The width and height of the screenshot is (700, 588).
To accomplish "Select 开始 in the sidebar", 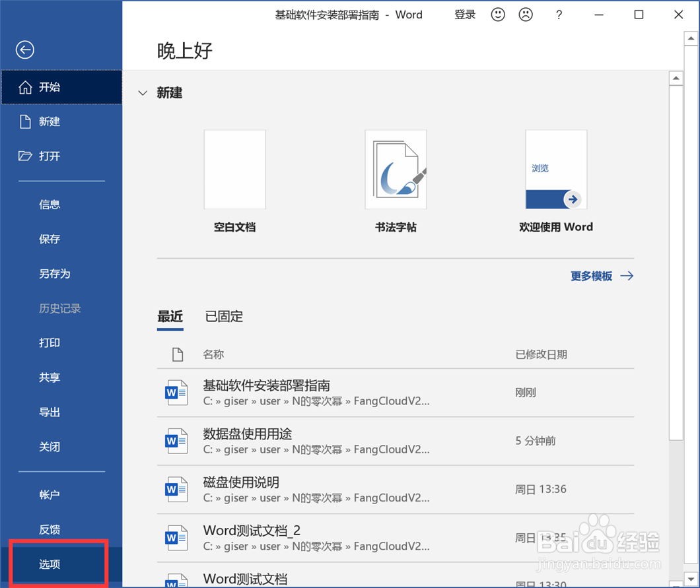I will point(61,87).
